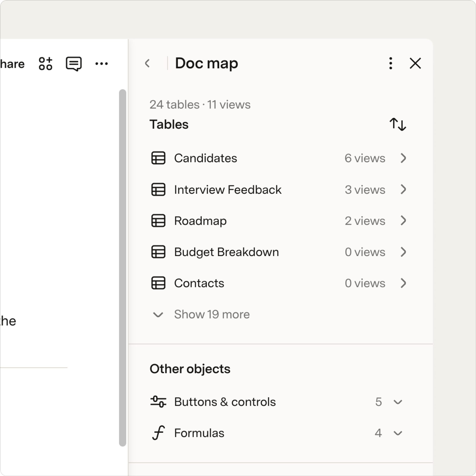
Task: Expand Candidates row right chevron
Action: [x=403, y=158]
